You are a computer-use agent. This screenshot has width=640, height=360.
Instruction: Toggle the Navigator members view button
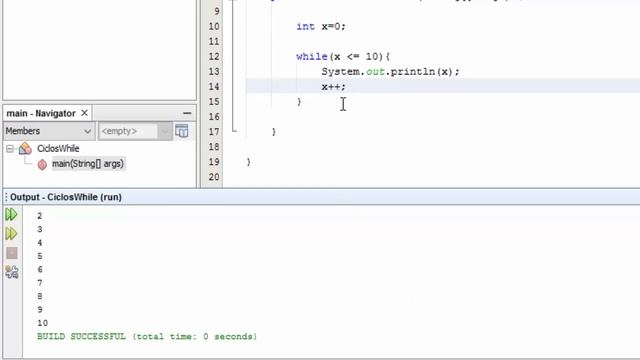point(182,131)
